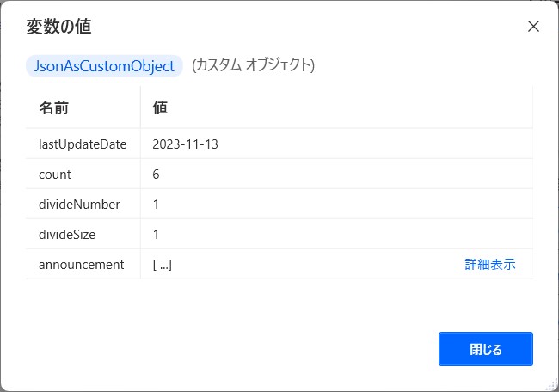Select the announcement row name
Viewport: 559px width, 392px height.
click(82, 265)
